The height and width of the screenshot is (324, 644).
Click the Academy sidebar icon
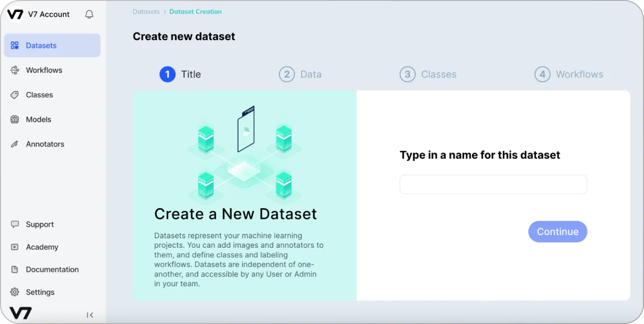pyautogui.click(x=14, y=247)
